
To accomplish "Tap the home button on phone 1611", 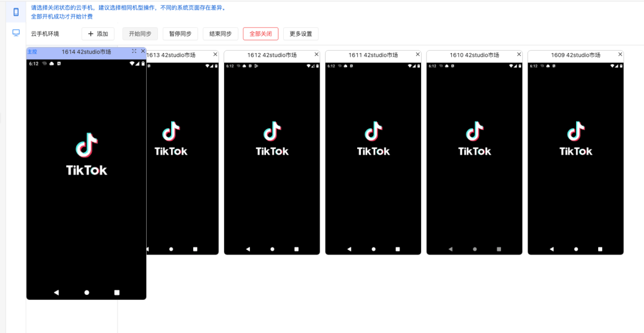I will [373, 249].
